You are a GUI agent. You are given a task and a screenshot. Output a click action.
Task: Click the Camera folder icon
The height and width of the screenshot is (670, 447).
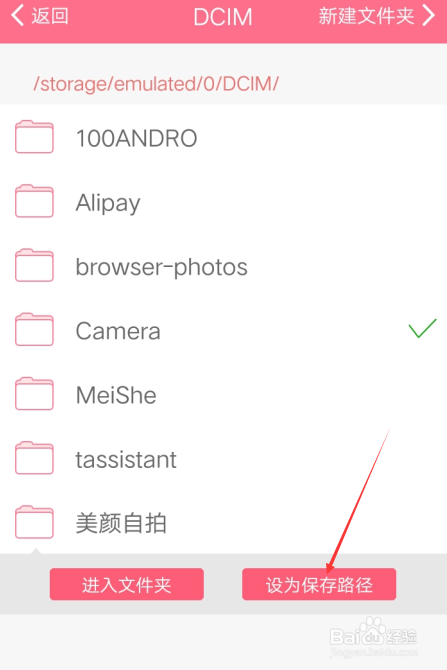click(x=34, y=329)
